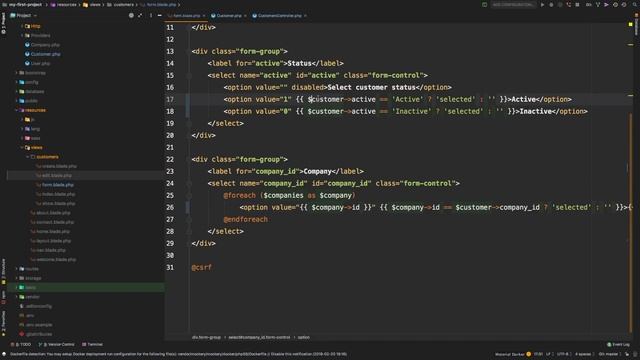This screenshot has height=360, width=640.
Task: Collapse the resources folder arrow
Action: [x=17, y=110]
